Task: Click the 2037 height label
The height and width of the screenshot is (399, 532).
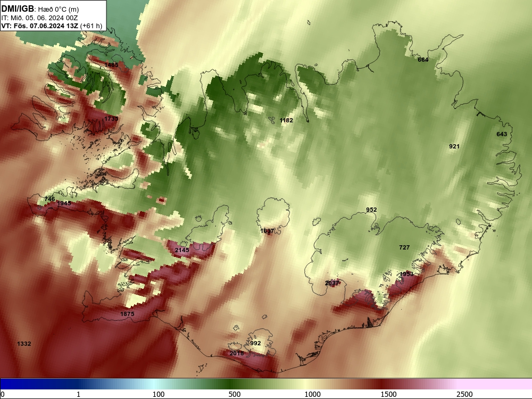Action: pyautogui.click(x=332, y=283)
